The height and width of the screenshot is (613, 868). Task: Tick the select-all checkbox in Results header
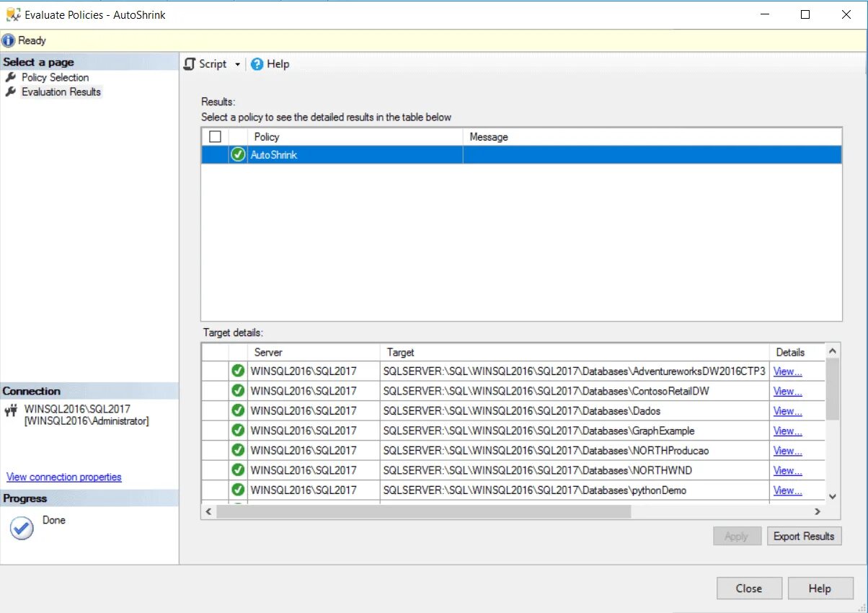[215, 136]
